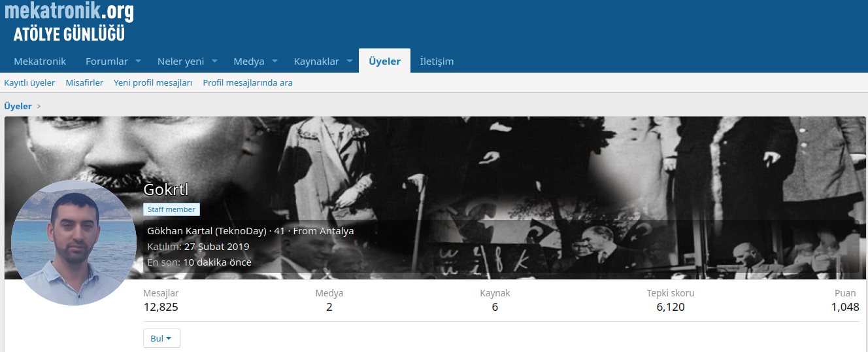This screenshot has width=868, height=352.
Task: Expand the Medya dropdown arrow
Action: click(x=275, y=62)
